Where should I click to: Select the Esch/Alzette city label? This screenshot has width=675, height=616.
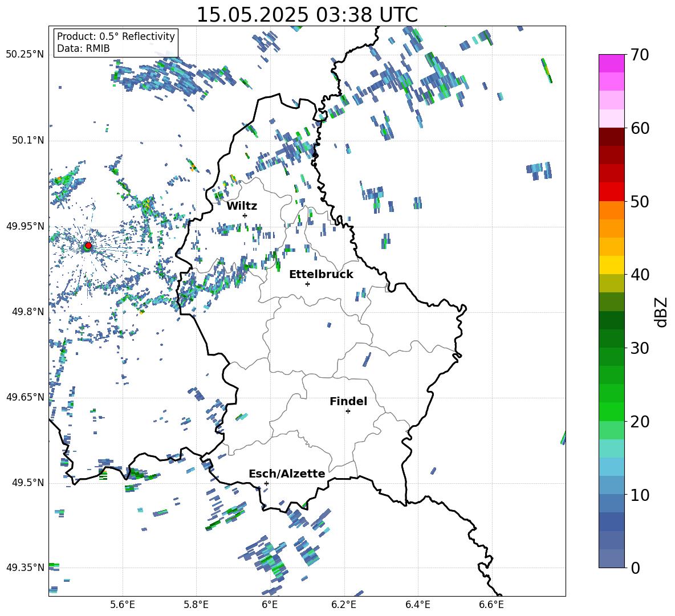coord(287,474)
